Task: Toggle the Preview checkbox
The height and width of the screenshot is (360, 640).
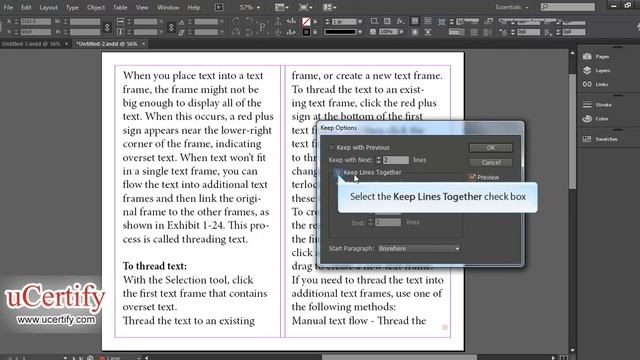Action: coord(472,177)
